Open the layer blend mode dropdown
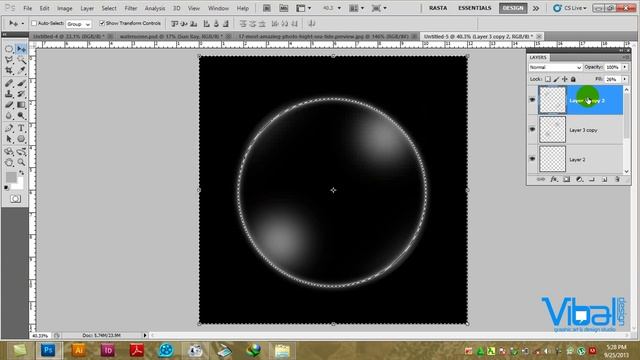 pos(555,67)
